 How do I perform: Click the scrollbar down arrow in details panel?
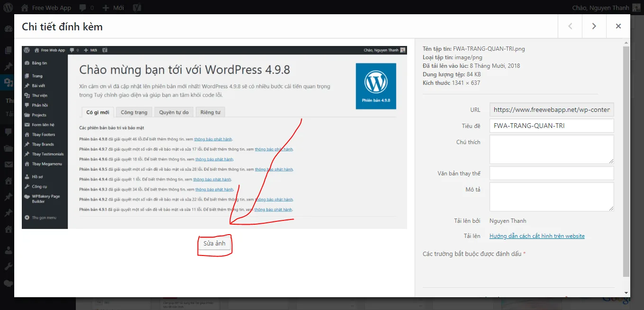626,293
